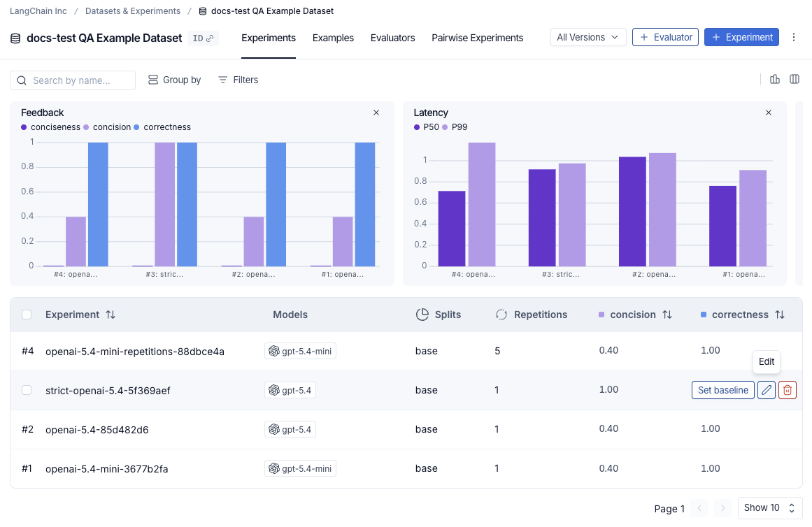Viewport: 812px width, 527px height.
Task: Toggle the correctness legend item in Feedback
Action: 162,127
